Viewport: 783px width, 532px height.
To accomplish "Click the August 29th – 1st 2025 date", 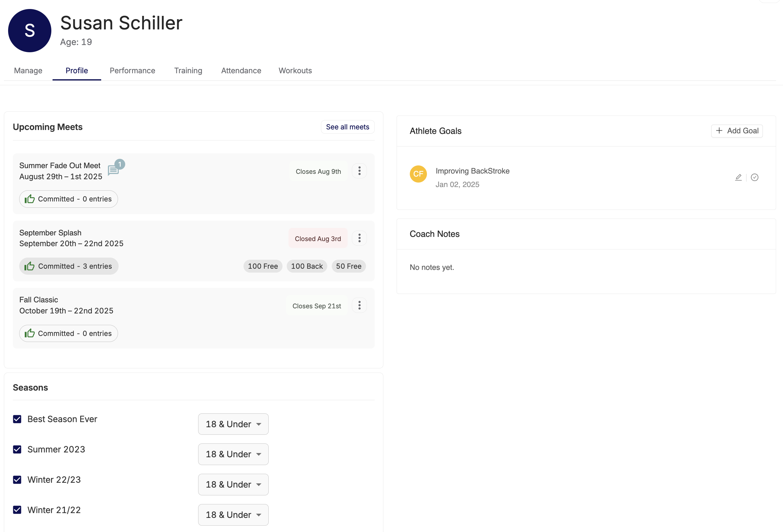I will click(x=61, y=177).
